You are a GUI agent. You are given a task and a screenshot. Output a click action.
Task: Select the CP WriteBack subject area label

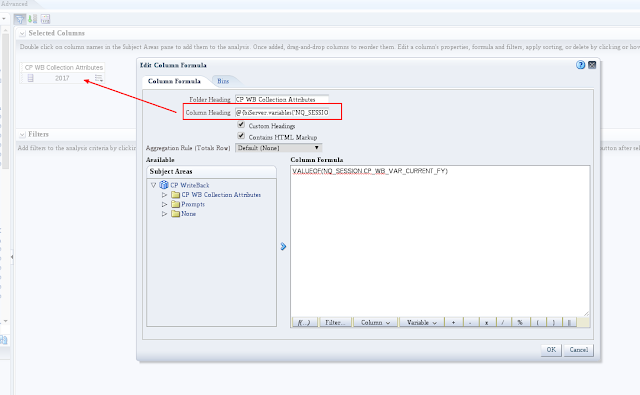click(x=190, y=185)
